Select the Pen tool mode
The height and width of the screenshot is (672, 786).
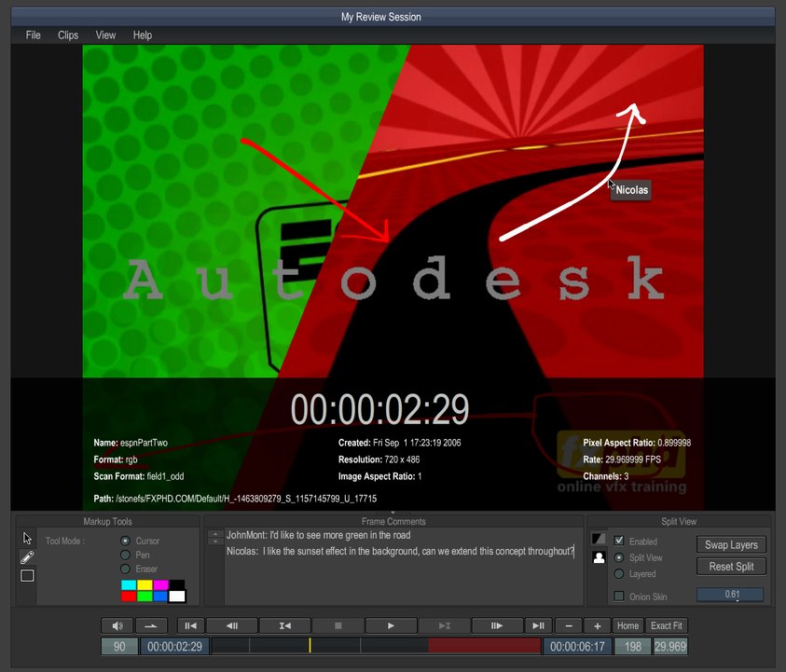pyautogui.click(x=125, y=555)
